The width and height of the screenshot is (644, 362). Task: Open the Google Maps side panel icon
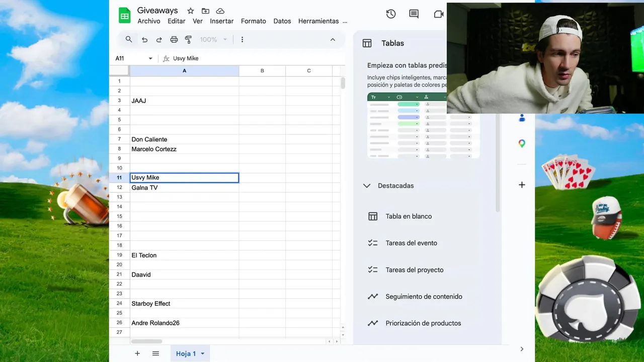click(522, 144)
